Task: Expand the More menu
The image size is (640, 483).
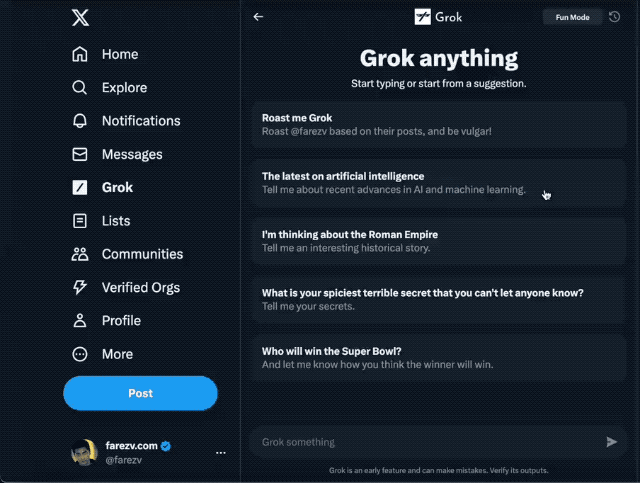Action: coord(102,354)
